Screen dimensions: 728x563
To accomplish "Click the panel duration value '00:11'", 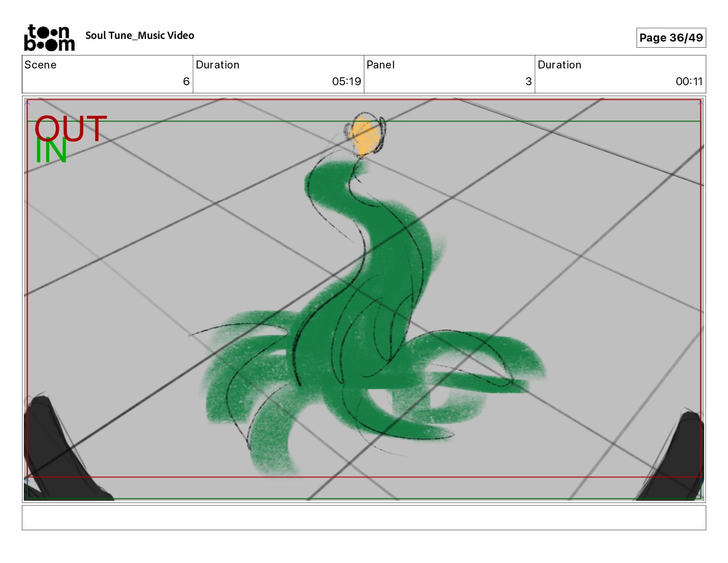I will click(689, 81).
